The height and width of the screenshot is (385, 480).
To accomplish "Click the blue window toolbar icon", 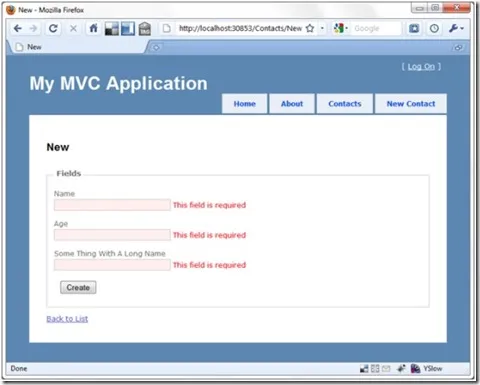I will pyautogui.click(x=128, y=29).
